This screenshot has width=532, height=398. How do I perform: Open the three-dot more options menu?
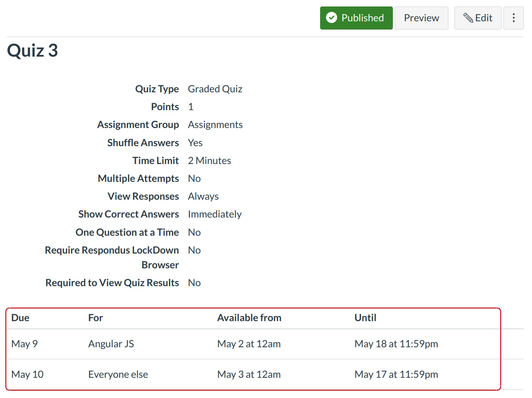513,18
